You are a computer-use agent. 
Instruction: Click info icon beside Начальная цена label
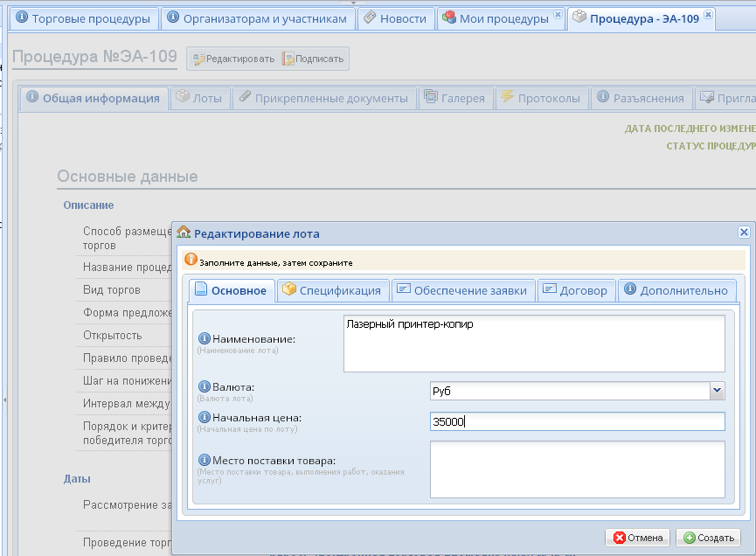pyautogui.click(x=205, y=418)
